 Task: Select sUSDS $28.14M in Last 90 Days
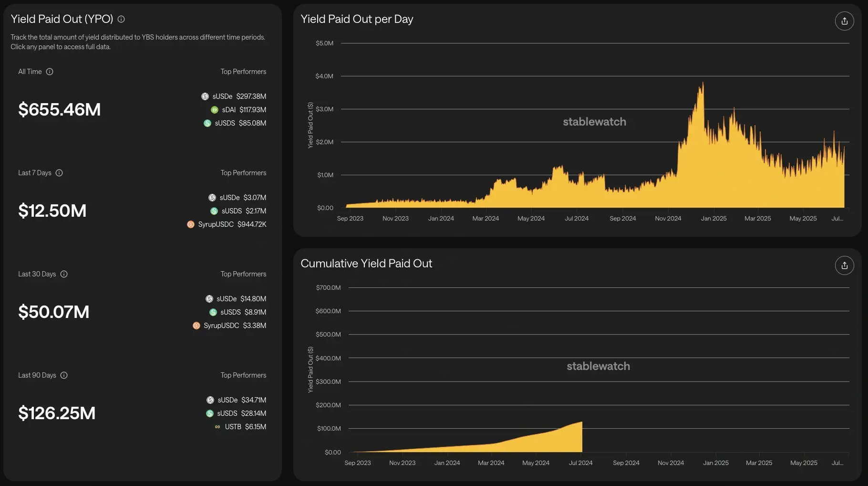point(236,413)
